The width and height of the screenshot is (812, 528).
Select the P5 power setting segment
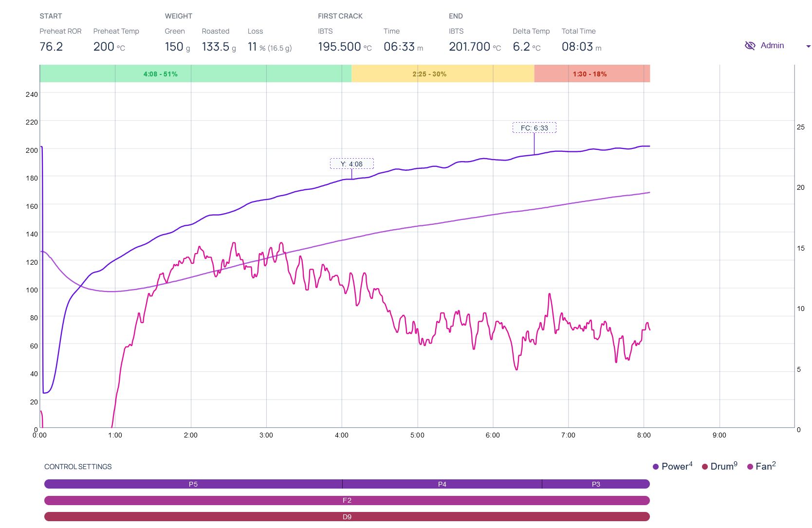coord(193,484)
